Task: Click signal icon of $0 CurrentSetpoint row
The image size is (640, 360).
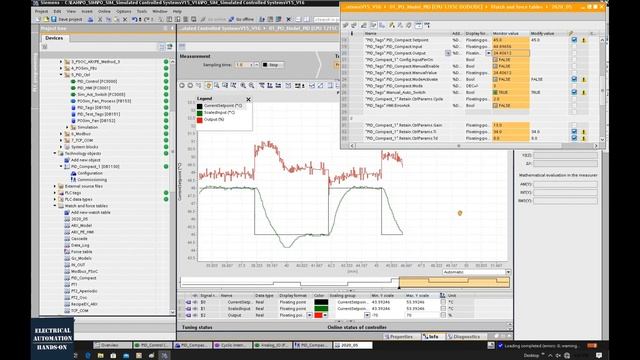Action: (x=188, y=302)
